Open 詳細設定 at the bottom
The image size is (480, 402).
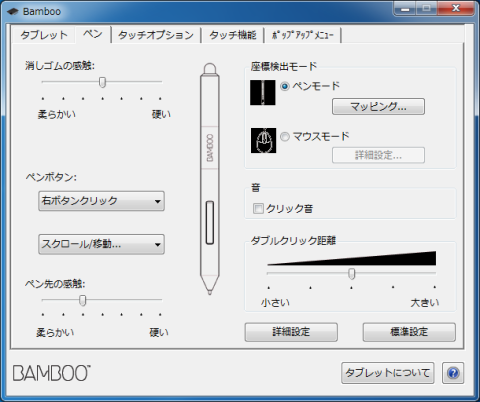[291, 332]
